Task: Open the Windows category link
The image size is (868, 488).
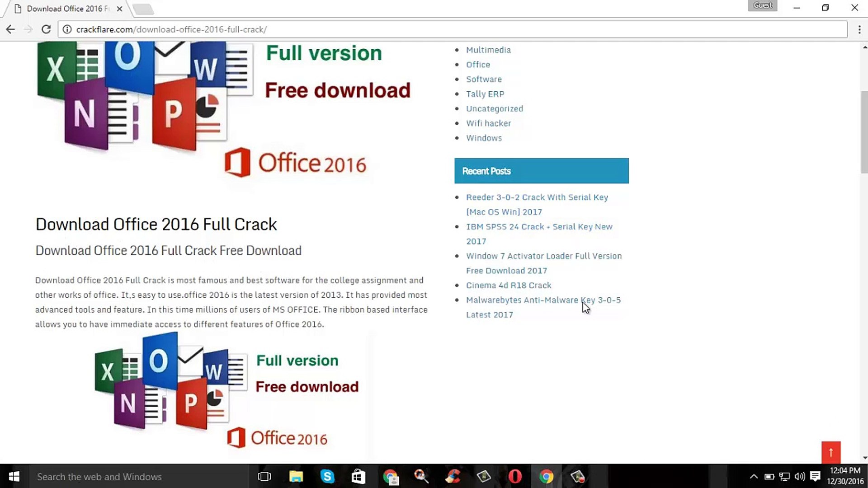Action: (484, 138)
